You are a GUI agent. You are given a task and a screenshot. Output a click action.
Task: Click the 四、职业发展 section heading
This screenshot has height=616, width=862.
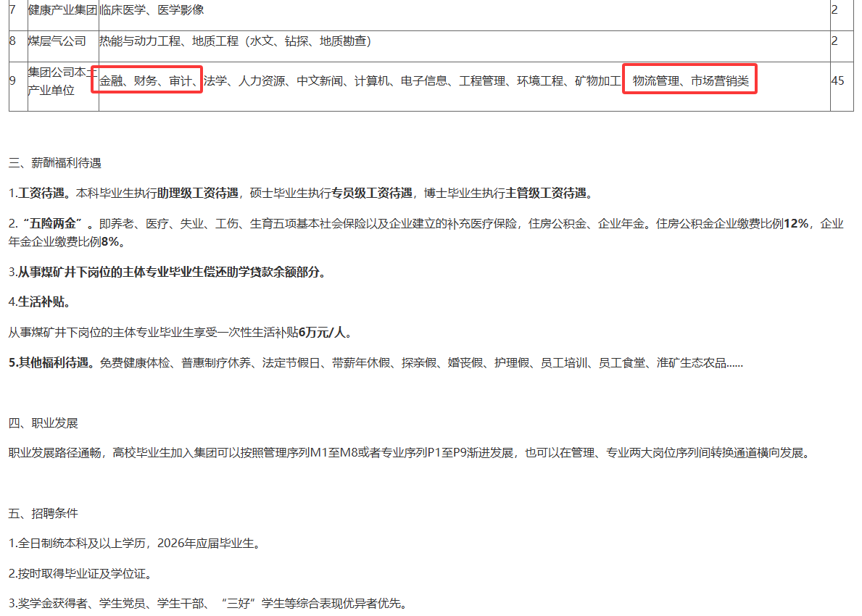pyautogui.click(x=43, y=423)
